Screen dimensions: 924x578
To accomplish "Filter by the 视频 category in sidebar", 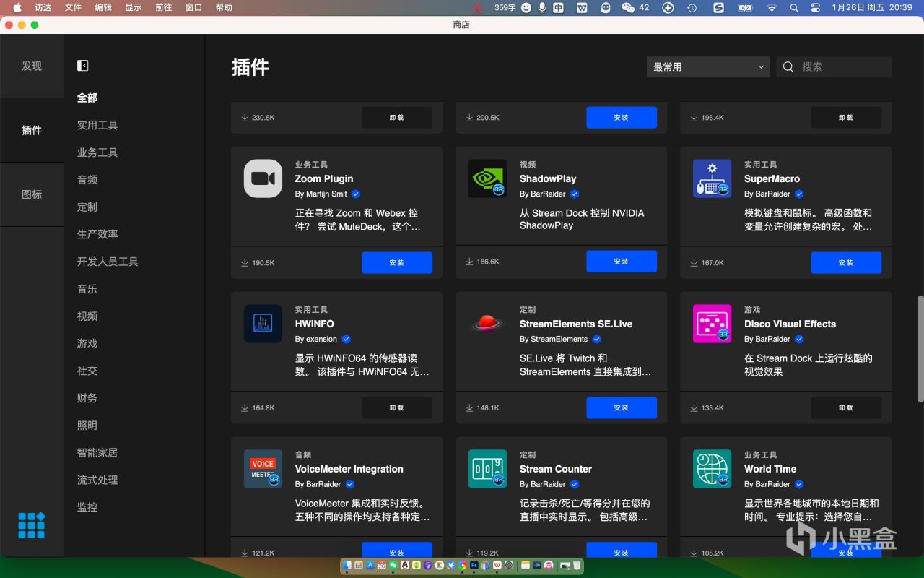I will coord(87,316).
